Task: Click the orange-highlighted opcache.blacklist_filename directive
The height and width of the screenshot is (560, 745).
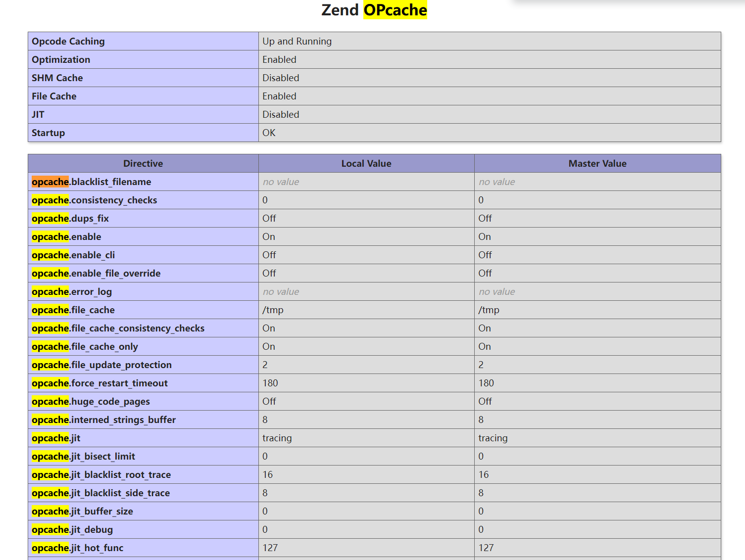Action: coord(91,182)
